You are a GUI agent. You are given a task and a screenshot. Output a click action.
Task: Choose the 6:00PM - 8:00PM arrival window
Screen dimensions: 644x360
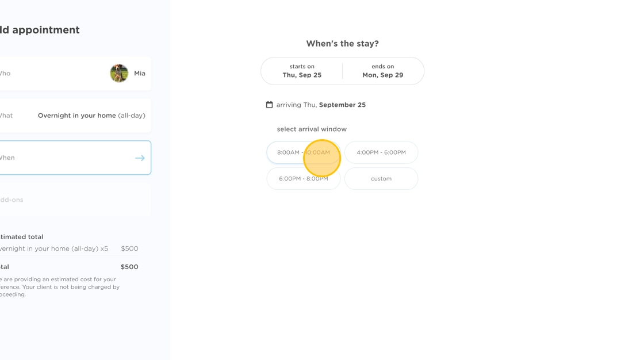303,179
